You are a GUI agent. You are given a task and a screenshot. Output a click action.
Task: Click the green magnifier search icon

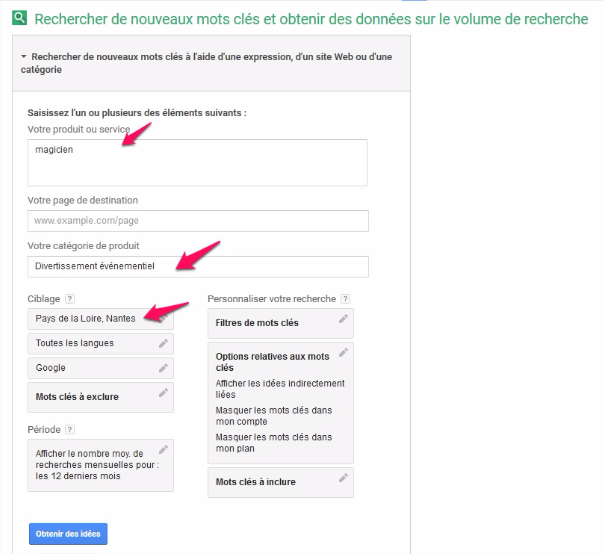click(x=19, y=18)
